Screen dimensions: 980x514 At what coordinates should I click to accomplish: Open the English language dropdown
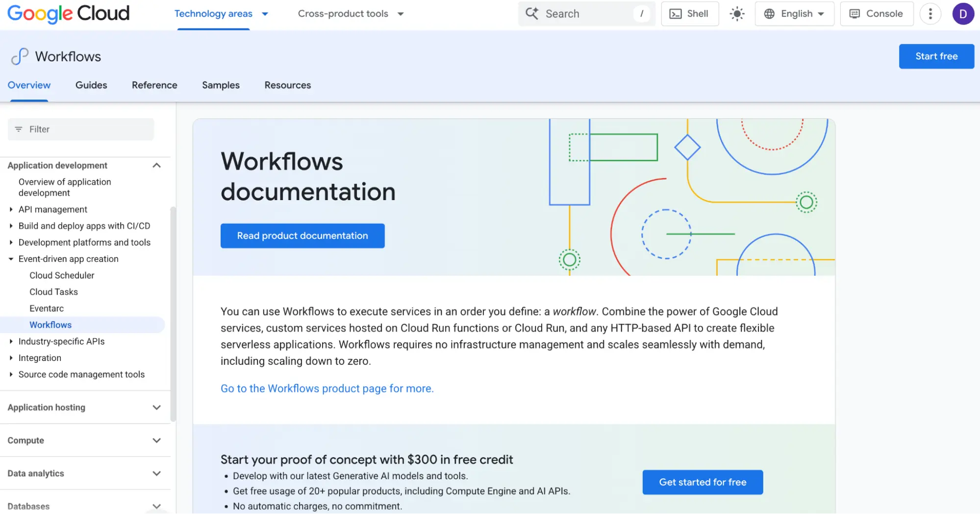794,14
